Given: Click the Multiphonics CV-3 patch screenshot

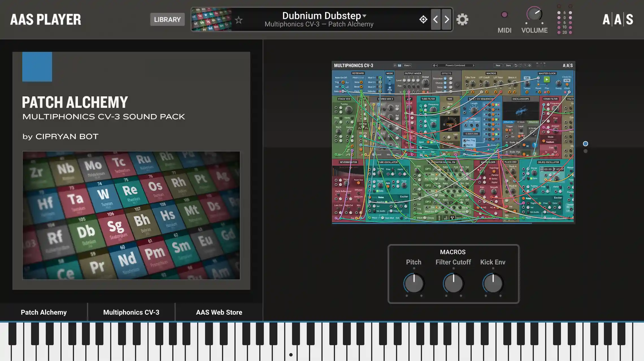Looking at the screenshot, I should 453,142.
